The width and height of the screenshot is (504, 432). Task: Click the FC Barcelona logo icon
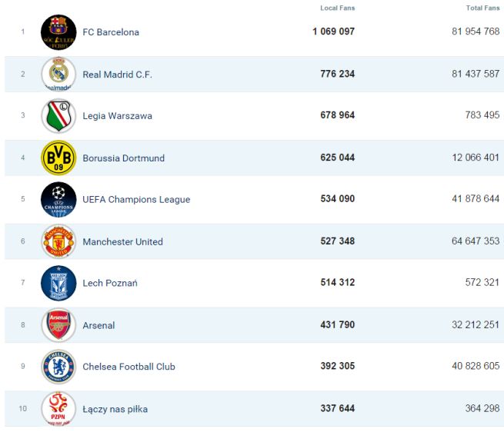pyautogui.click(x=58, y=32)
